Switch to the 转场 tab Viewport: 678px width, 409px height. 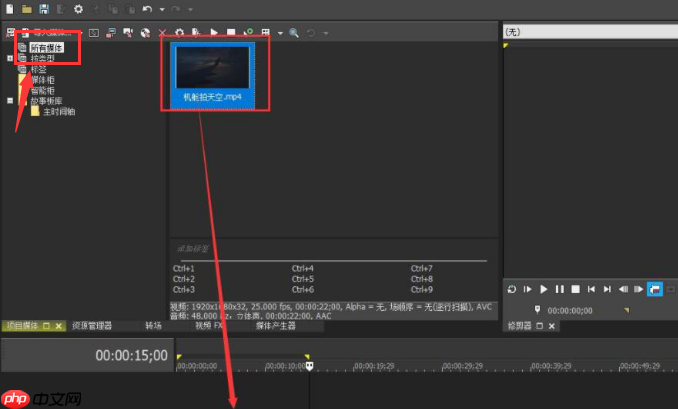[154, 326]
